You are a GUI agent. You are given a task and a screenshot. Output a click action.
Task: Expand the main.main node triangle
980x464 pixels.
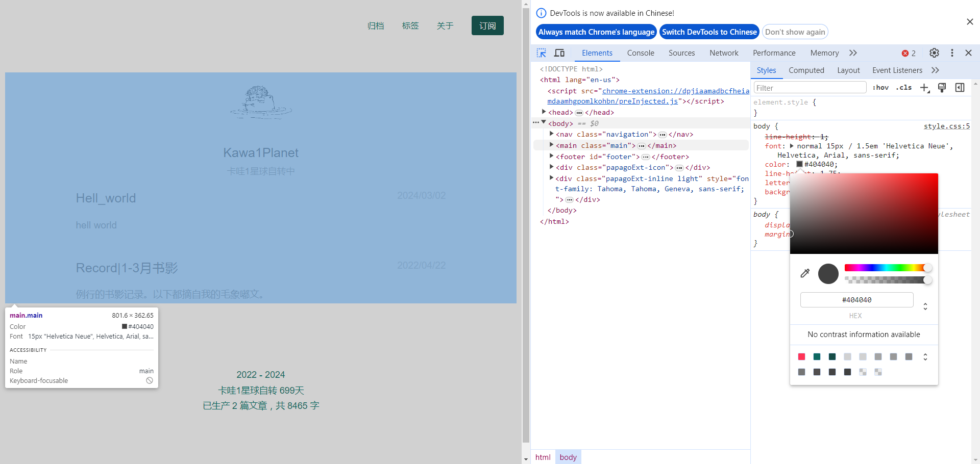(552, 145)
